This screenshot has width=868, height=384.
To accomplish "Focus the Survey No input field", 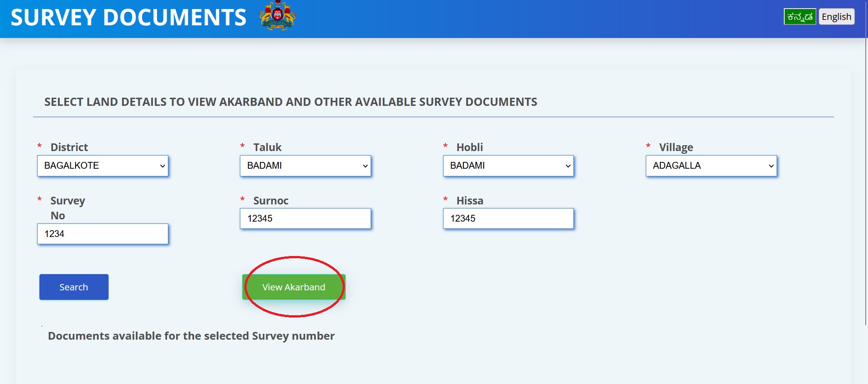I will tap(103, 234).
